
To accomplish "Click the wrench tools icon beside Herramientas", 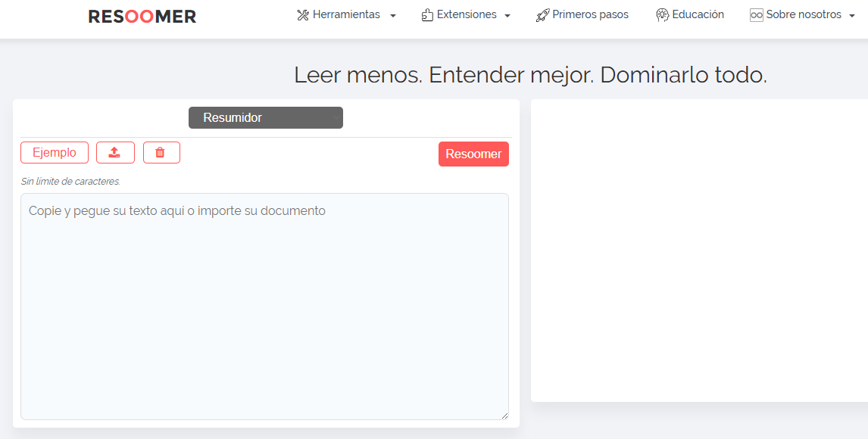I will 303,15.
